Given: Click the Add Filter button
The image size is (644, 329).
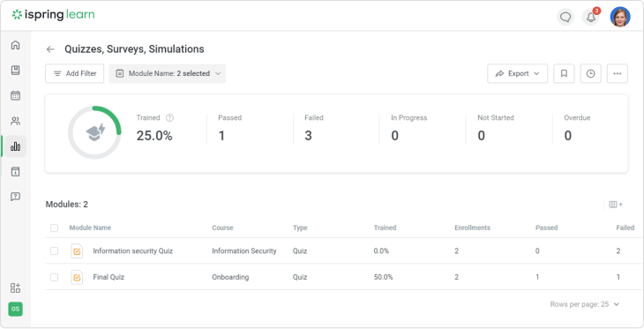Looking at the screenshot, I should pos(75,73).
